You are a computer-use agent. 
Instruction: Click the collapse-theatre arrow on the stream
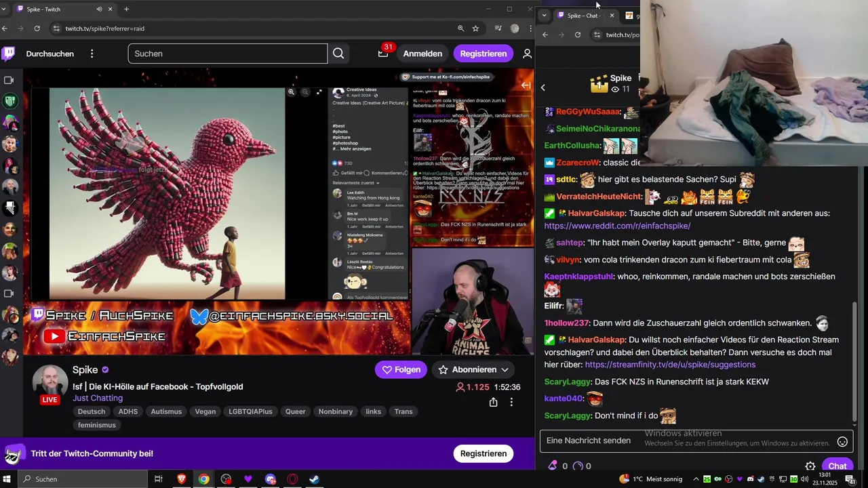click(526, 85)
